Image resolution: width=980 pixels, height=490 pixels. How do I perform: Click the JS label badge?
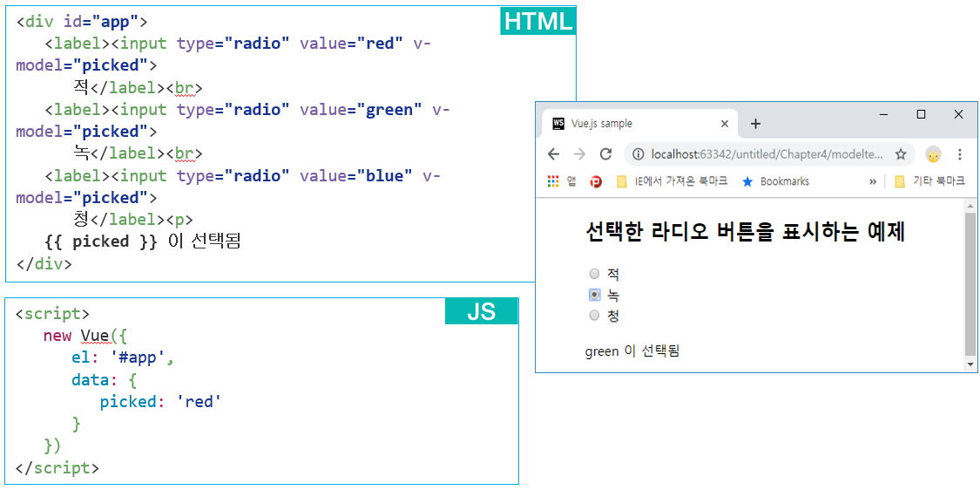[x=481, y=311]
